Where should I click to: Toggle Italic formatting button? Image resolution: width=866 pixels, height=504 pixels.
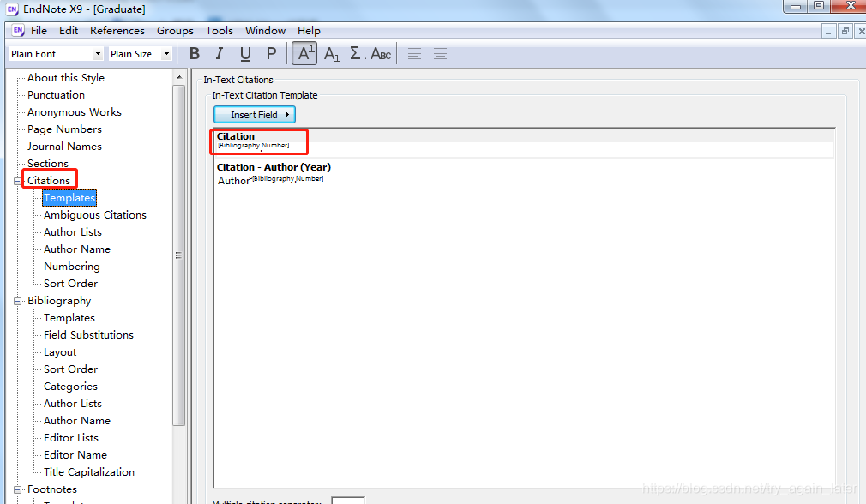220,53
